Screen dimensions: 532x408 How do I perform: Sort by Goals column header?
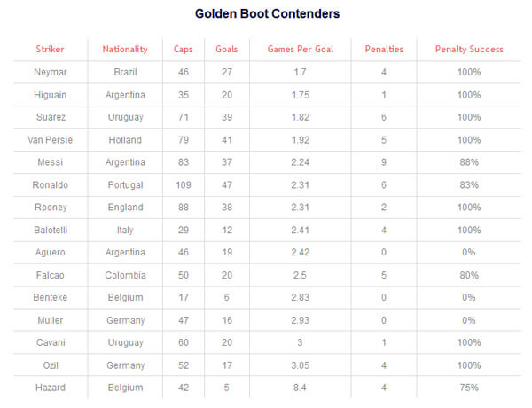tap(227, 49)
